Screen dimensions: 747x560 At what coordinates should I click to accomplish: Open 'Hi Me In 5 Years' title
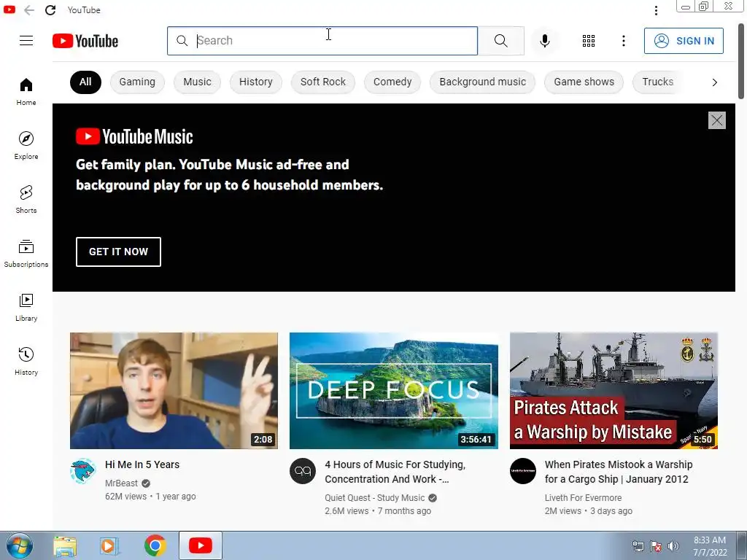click(142, 464)
